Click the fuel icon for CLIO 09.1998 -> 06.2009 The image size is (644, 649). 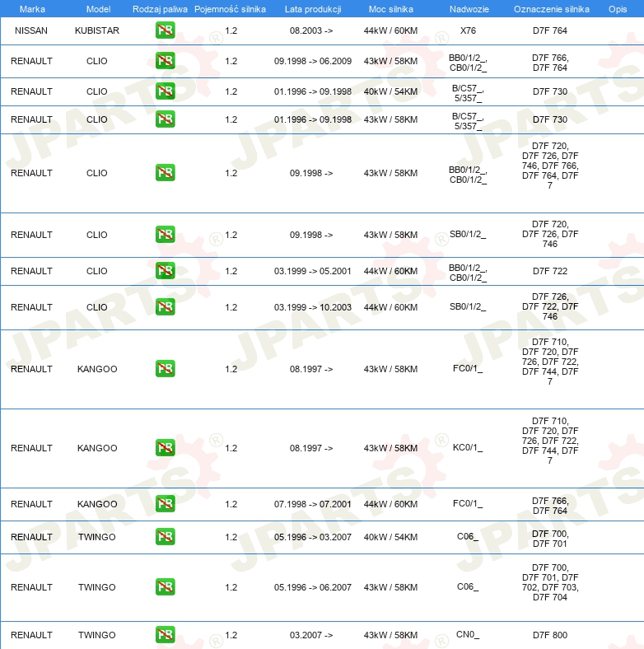click(166, 61)
